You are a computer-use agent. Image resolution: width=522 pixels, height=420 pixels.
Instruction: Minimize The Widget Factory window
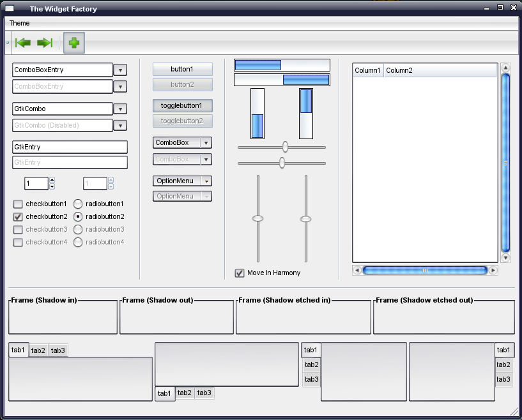pyautogui.click(x=487, y=8)
